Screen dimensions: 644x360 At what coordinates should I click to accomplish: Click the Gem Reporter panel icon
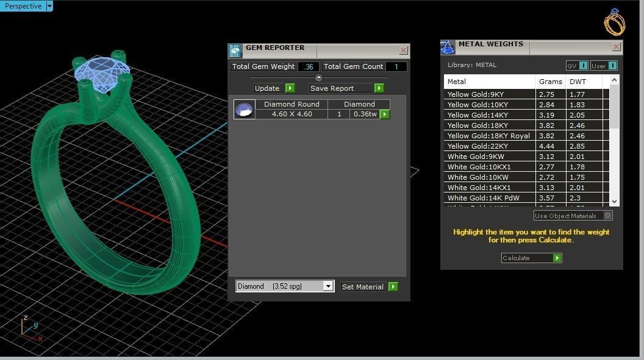click(235, 51)
